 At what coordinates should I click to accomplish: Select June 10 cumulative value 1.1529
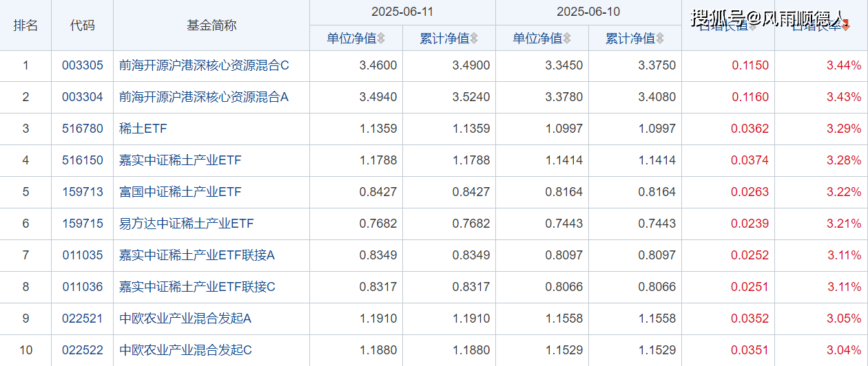(657, 351)
